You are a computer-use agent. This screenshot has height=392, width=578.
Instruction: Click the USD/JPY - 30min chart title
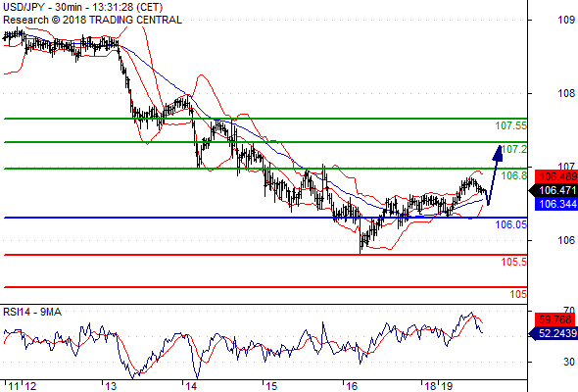tap(83, 7)
